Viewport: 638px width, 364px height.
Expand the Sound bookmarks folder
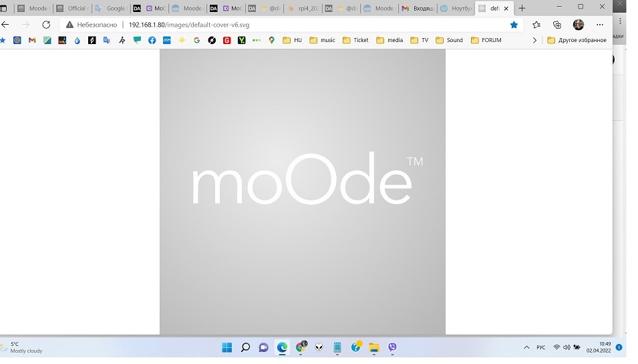pos(449,40)
